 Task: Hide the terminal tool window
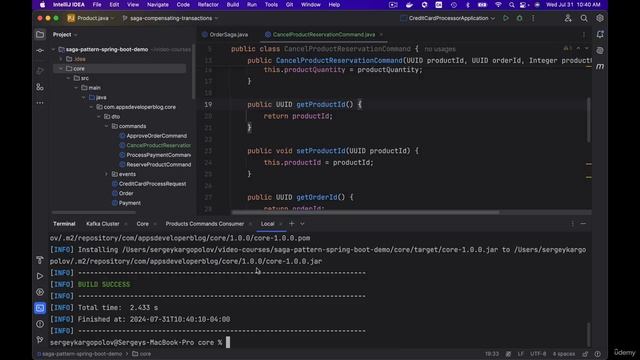(583, 224)
